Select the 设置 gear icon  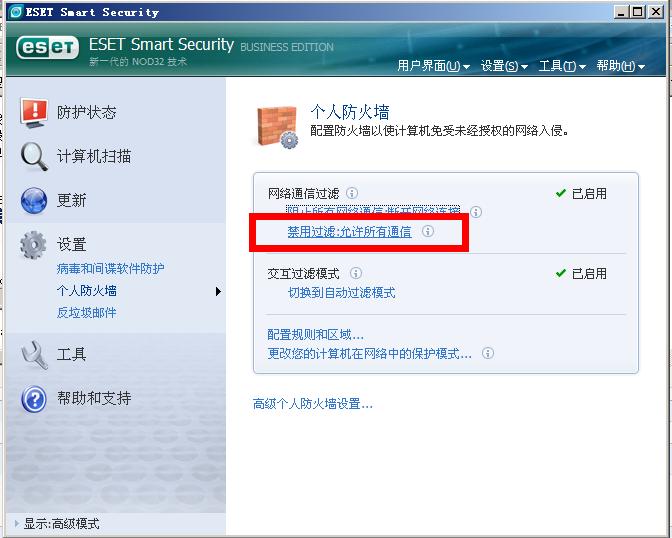click(33, 245)
